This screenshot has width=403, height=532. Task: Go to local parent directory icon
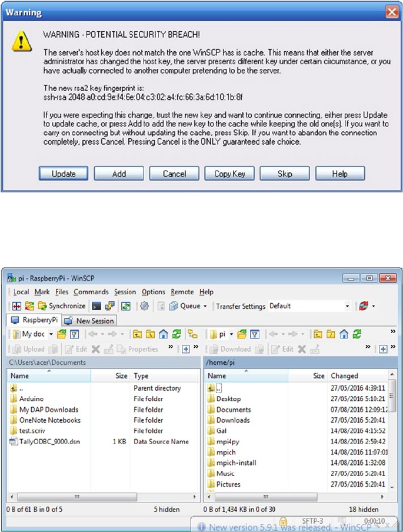tap(137, 334)
